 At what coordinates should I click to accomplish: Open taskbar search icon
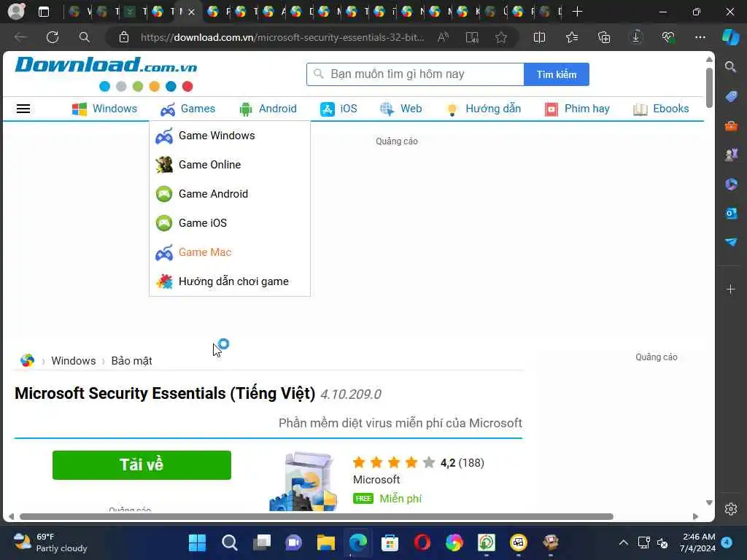coord(229,542)
